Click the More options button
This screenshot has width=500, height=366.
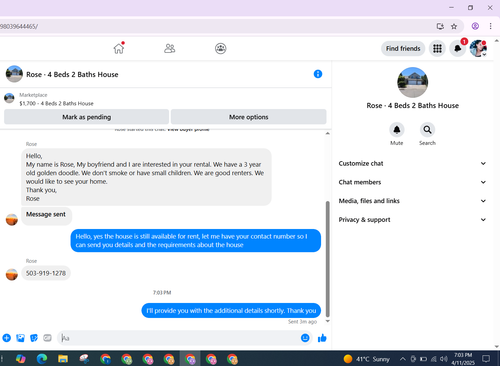pyautogui.click(x=249, y=117)
